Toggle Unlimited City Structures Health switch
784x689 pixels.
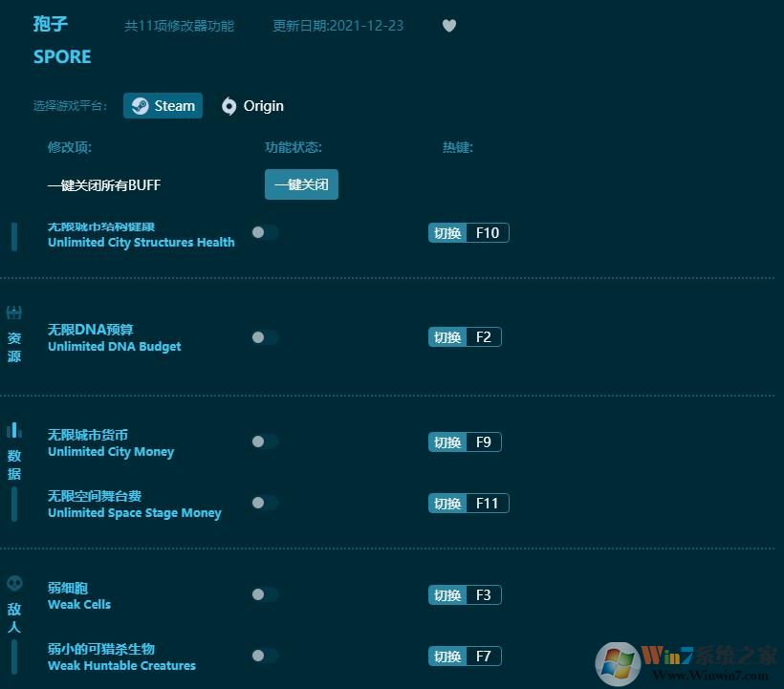point(265,232)
